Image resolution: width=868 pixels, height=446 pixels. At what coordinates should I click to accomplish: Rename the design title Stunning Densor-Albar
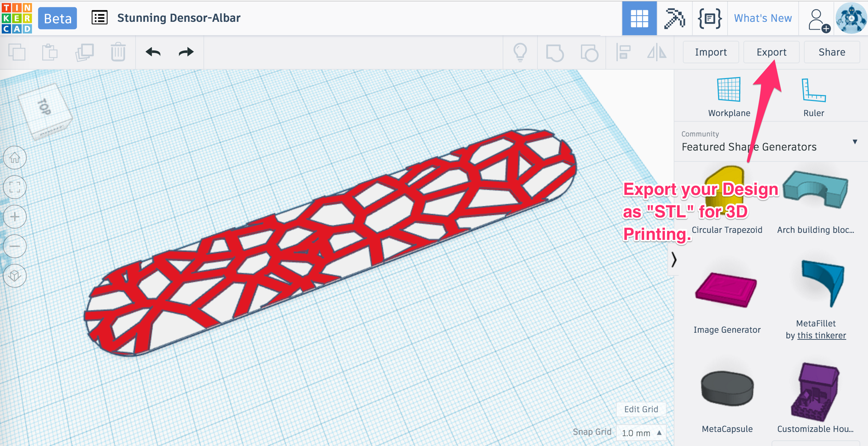(179, 18)
